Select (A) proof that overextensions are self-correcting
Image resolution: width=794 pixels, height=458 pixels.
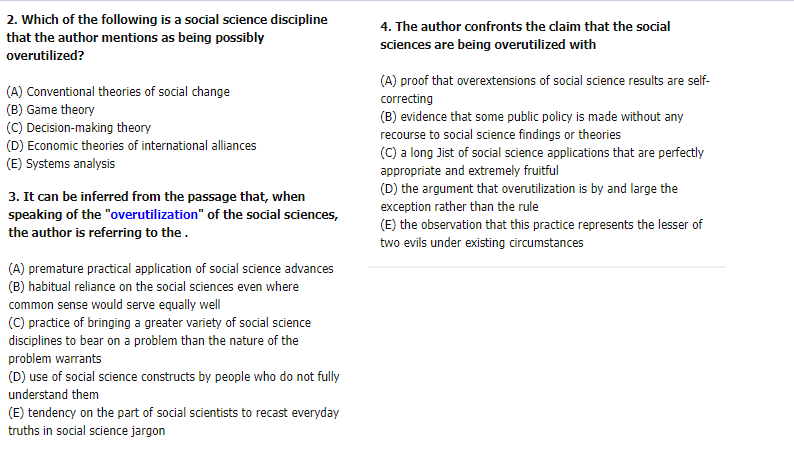click(x=545, y=81)
